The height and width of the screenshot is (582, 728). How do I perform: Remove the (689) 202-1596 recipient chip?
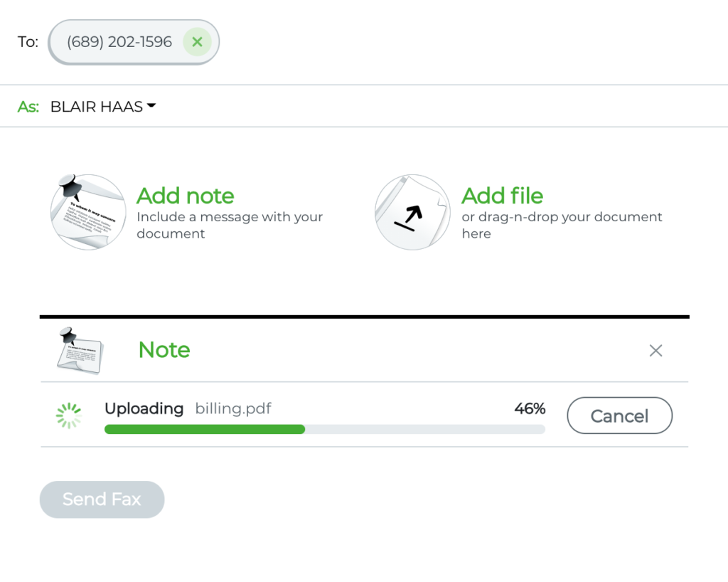[197, 42]
